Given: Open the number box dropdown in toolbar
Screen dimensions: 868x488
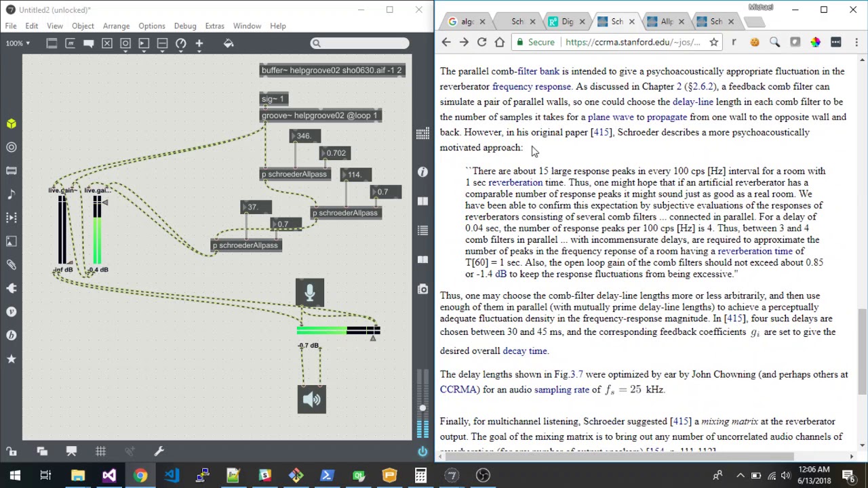Looking at the screenshot, I should click(x=144, y=43).
